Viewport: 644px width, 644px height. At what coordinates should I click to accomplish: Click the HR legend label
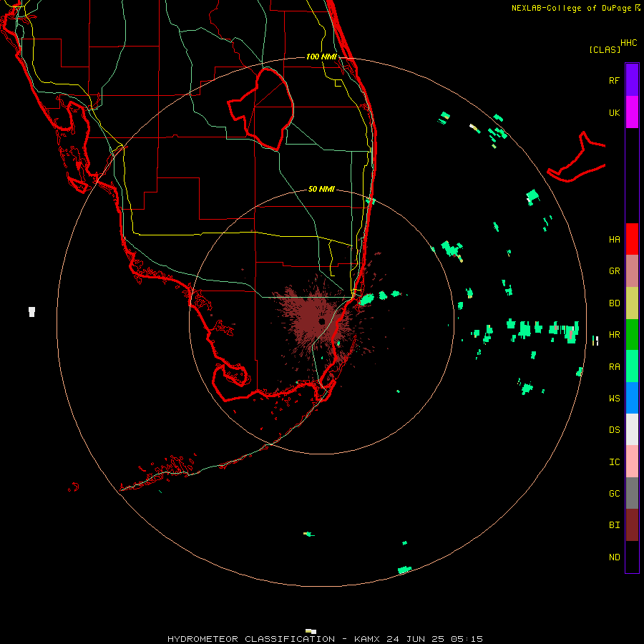(x=614, y=335)
